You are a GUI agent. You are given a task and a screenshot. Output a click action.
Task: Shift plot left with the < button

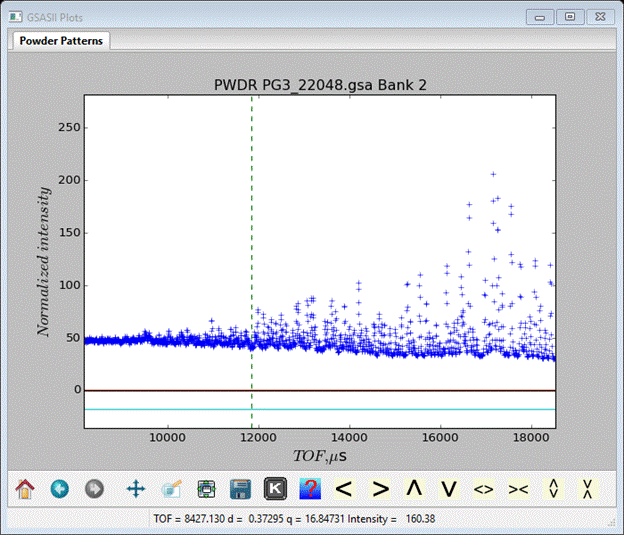point(345,489)
